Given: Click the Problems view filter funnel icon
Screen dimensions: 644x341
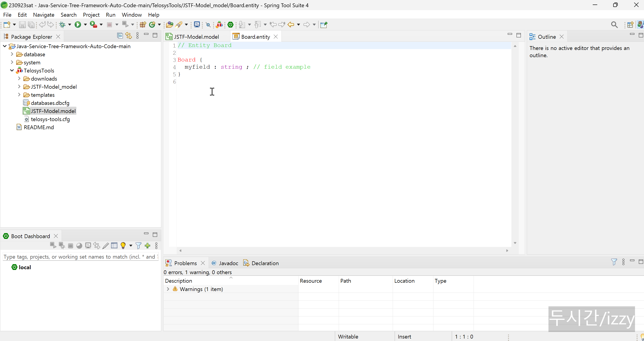Looking at the screenshot, I should pos(614,262).
